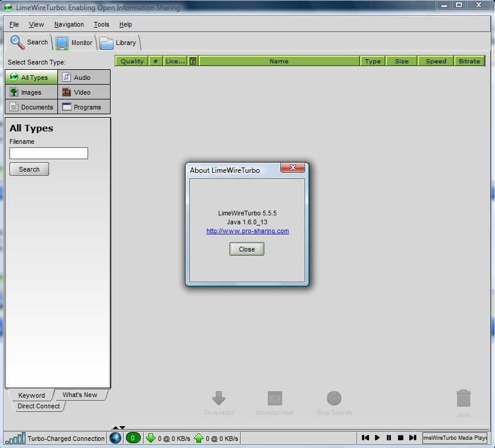Collapse panel with the up arrow
The height and width of the screenshot is (448, 495).
(115, 427)
